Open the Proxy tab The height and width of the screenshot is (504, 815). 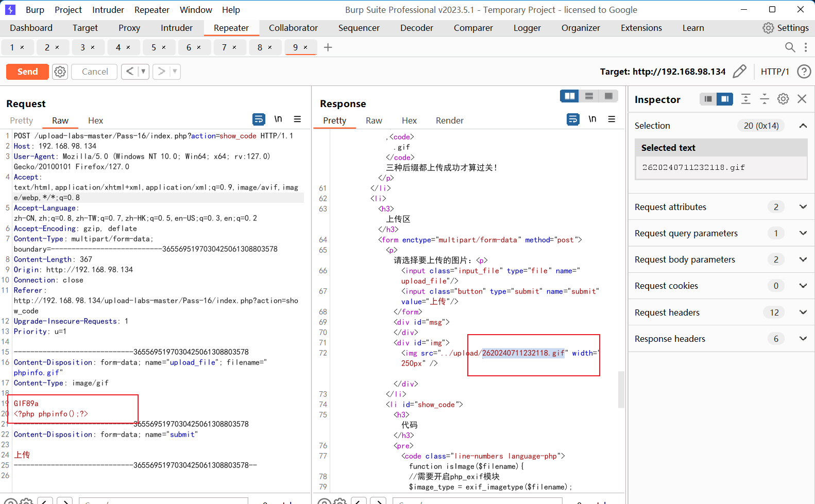tap(129, 28)
